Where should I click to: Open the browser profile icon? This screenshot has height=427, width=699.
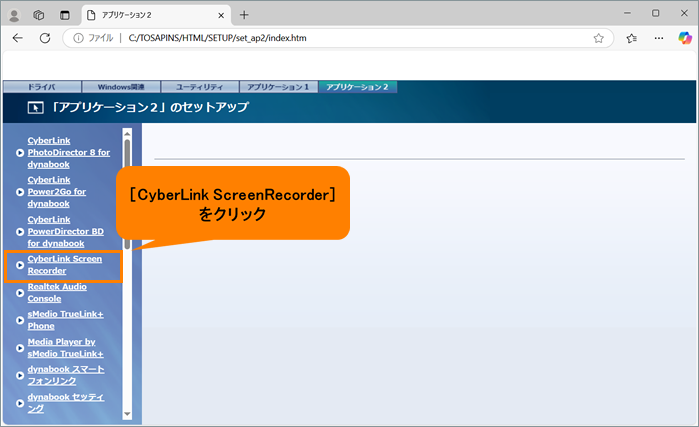[x=14, y=15]
